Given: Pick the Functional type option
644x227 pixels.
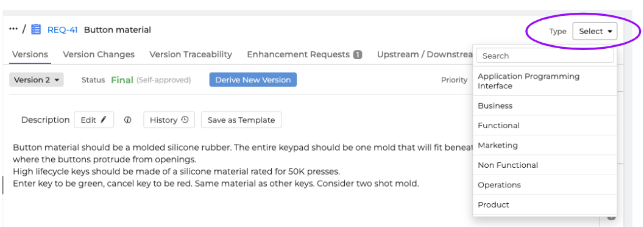Looking at the screenshot, I should coord(545,126).
